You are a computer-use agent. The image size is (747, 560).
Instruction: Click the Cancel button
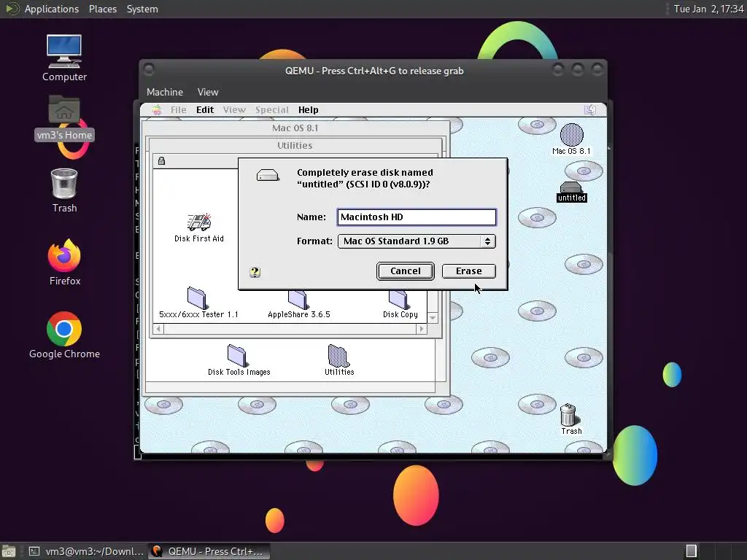click(x=406, y=271)
